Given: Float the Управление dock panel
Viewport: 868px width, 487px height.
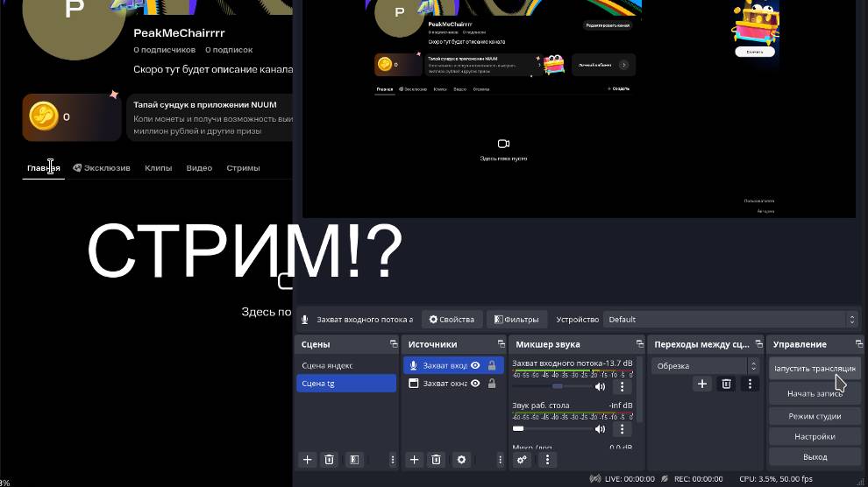Looking at the screenshot, I should [858, 344].
